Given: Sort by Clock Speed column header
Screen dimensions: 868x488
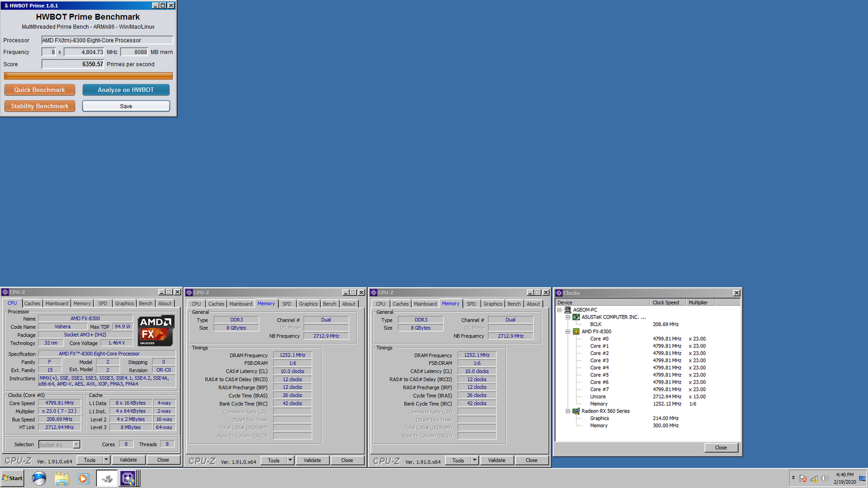Looking at the screenshot, I should pyautogui.click(x=668, y=303).
